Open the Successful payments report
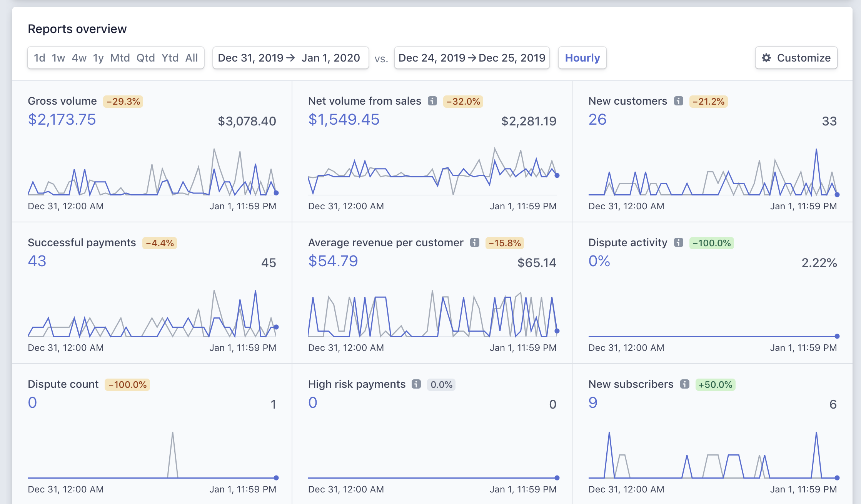Viewport: 861px width, 504px height. click(x=82, y=243)
